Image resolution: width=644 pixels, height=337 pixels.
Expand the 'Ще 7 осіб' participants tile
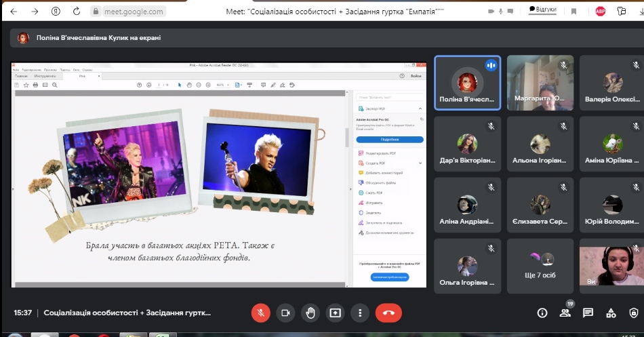coord(540,264)
